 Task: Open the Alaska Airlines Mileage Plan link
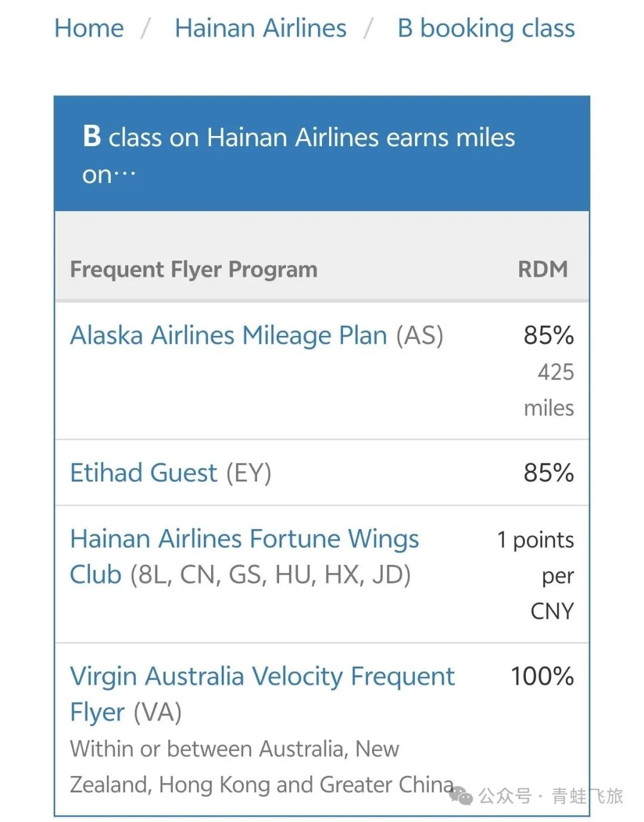coord(229,335)
